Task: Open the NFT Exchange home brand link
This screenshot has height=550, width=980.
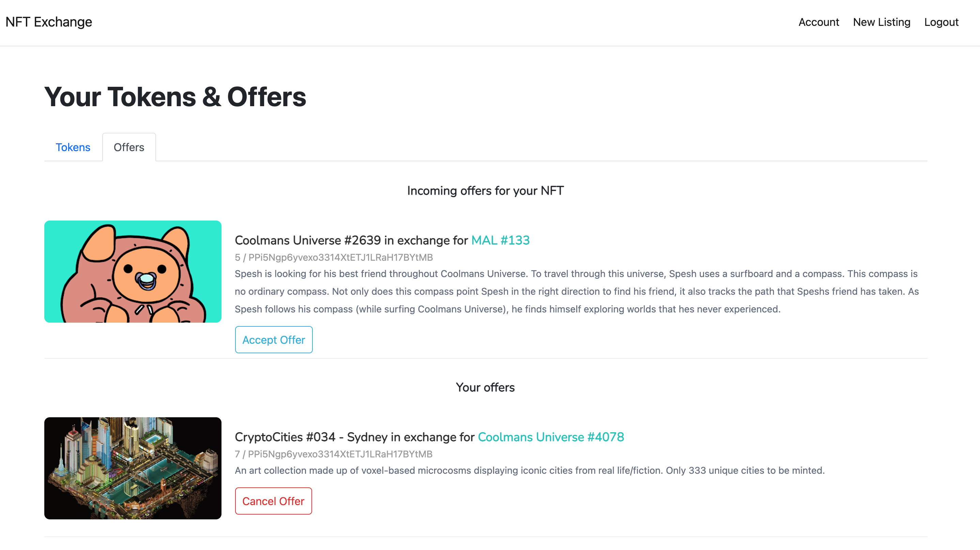Action: [x=49, y=22]
